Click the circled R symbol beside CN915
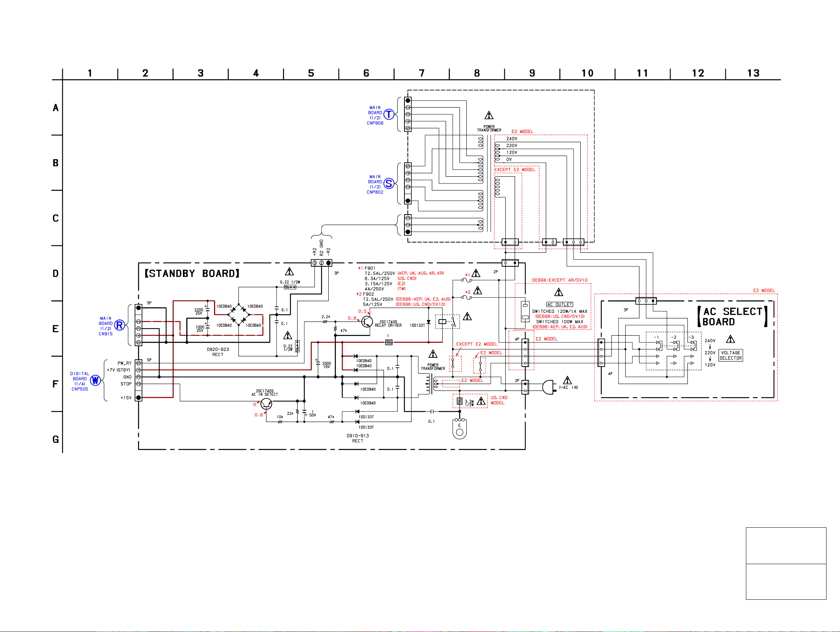This screenshot has height=632, width=840. tap(120, 325)
